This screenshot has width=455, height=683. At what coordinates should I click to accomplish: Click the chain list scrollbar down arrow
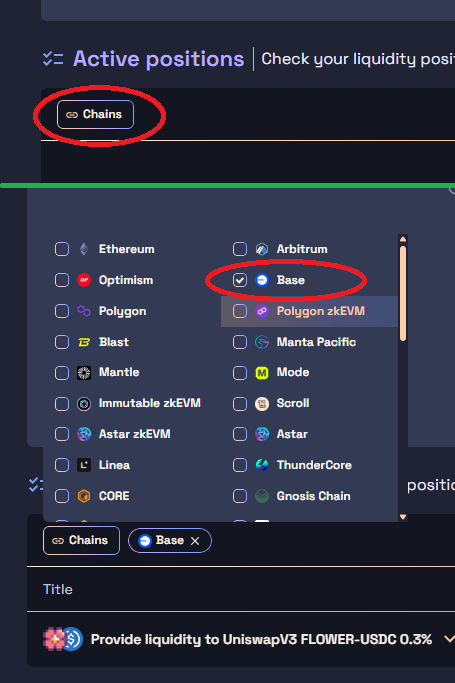coord(403,517)
